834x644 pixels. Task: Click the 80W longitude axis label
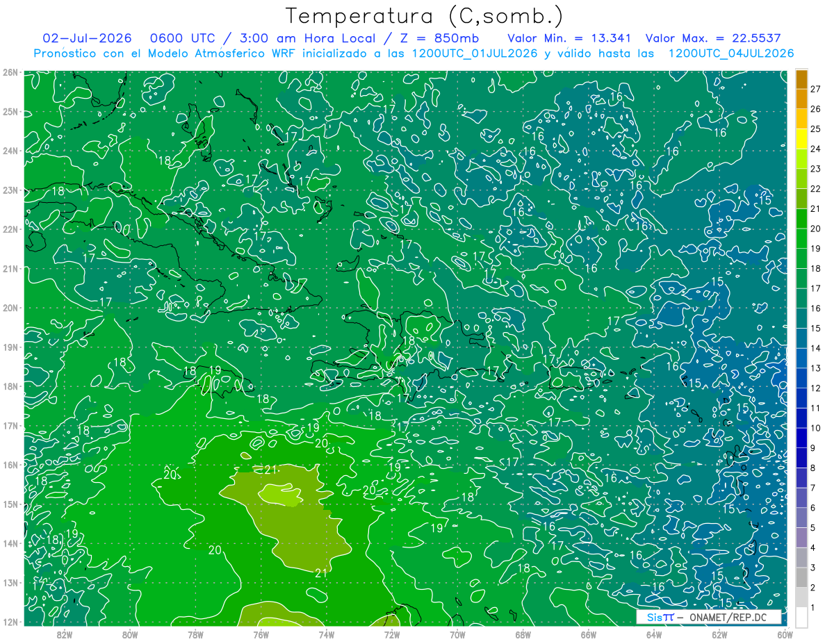(x=130, y=634)
